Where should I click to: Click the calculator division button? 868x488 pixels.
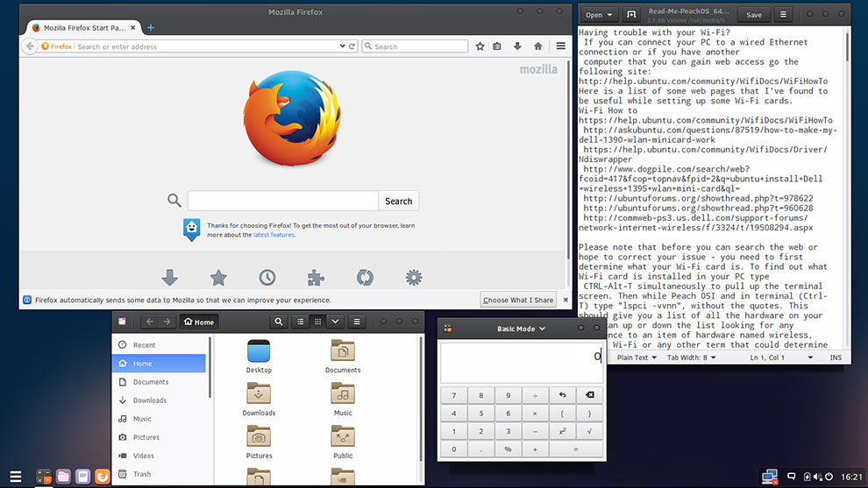point(536,395)
